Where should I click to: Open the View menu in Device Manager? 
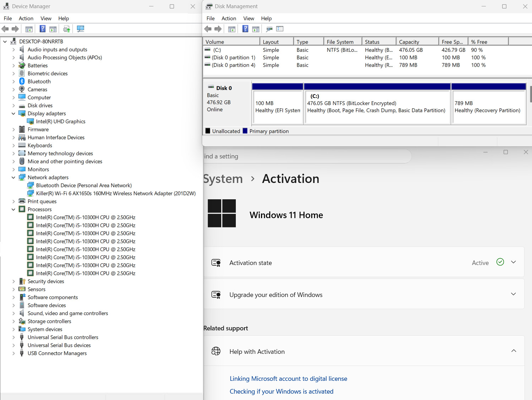coord(46,18)
